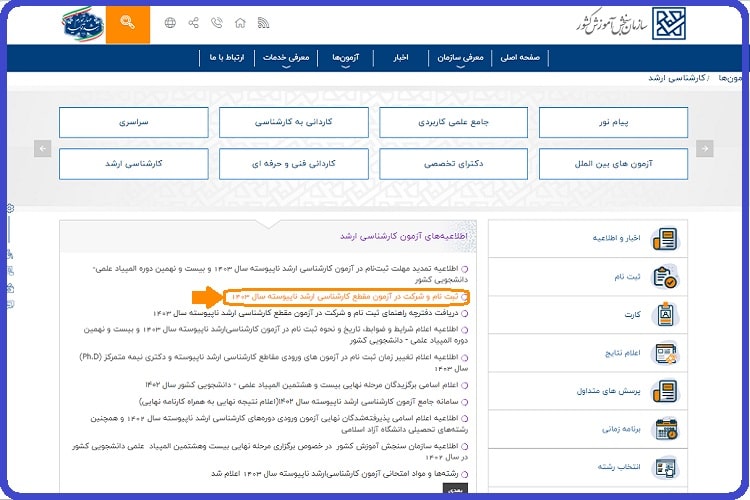This screenshot has height=500, width=750.
Task: Click the circular emblem logo beside search
Action: pos(83,25)
